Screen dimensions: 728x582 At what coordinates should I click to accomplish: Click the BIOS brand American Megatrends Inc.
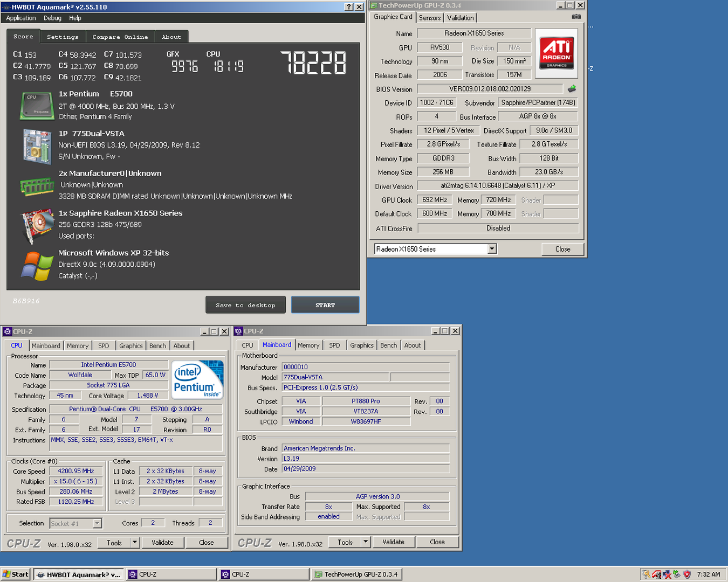[x=366, y=448]
